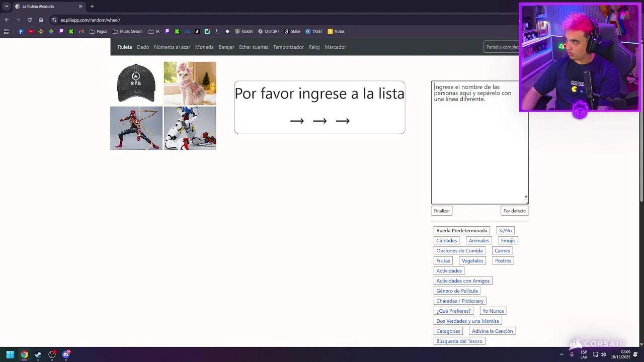Show hidden system tray icons
This screenshot has height=362, width=644.
click(561, 354)
